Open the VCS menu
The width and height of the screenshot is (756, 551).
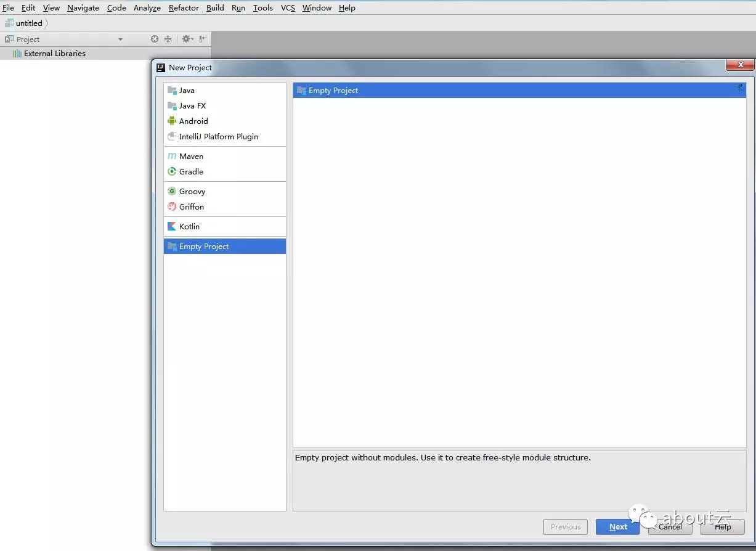click(x=288, y=8)
